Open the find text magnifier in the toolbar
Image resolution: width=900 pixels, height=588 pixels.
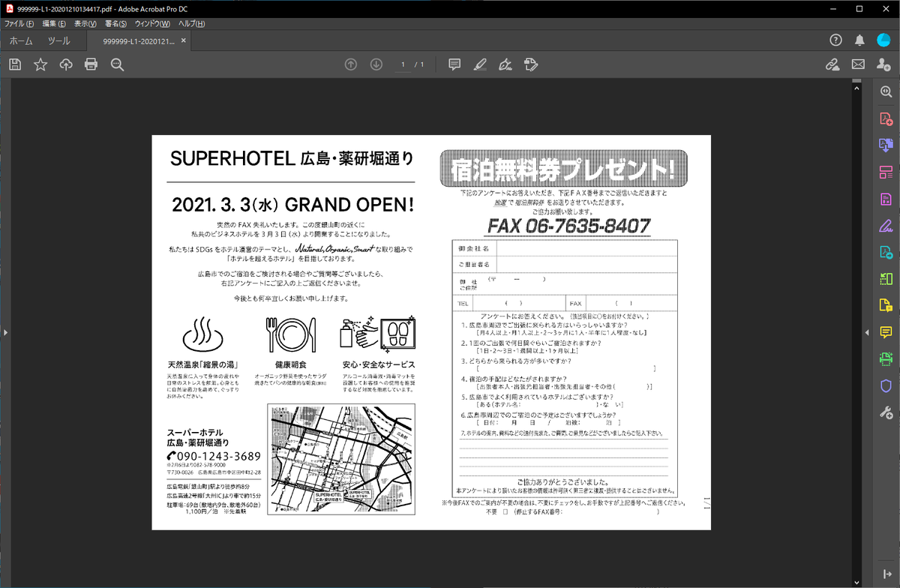(117, 64)
